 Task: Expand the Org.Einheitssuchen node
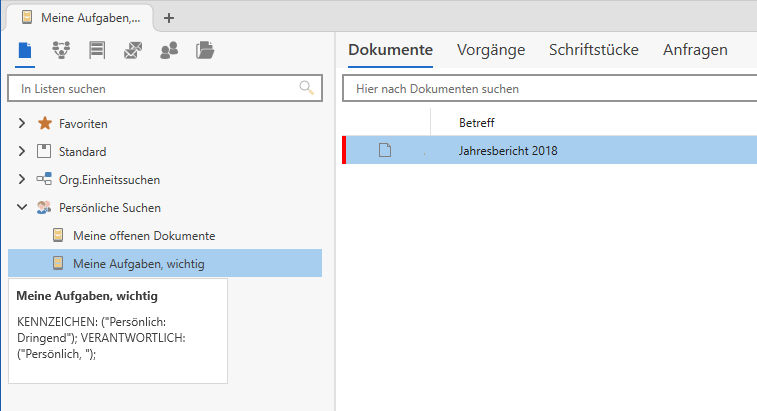22,180
